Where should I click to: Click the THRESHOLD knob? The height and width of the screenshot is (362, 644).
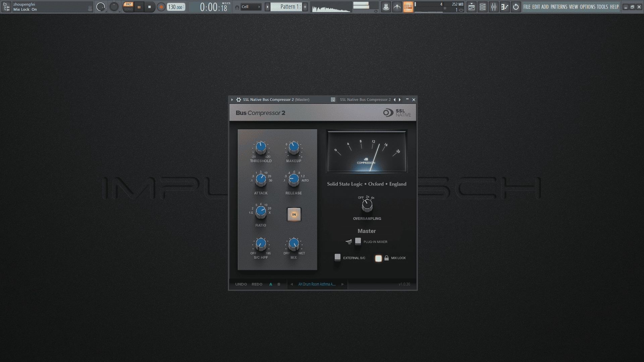click(x=261, y=147)
